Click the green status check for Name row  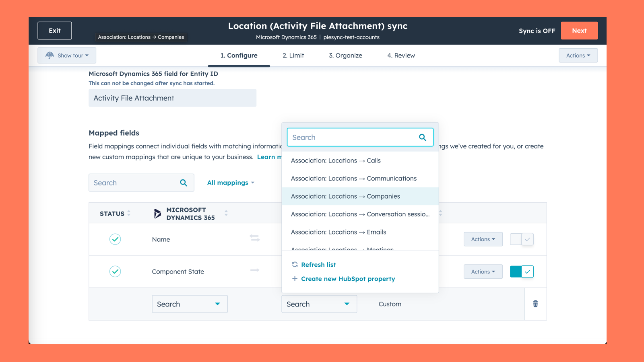[x=115, y=239]
